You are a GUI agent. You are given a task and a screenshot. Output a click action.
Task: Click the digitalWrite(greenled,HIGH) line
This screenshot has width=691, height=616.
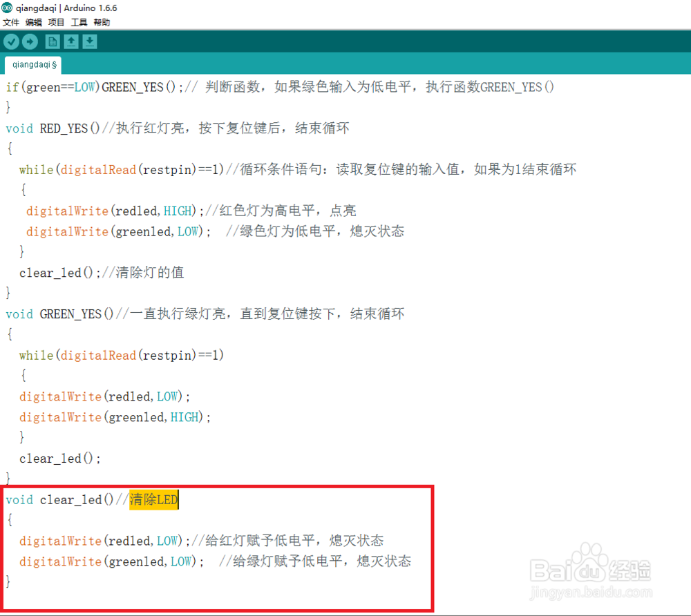[x=111, y=417]
